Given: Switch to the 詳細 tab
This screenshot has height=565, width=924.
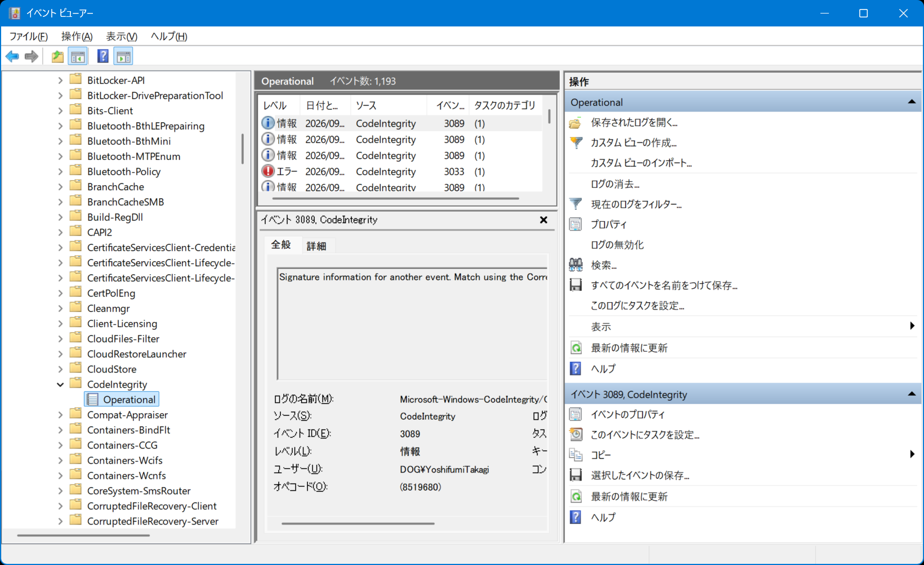Looking at the screenshot, I should 316,246.
